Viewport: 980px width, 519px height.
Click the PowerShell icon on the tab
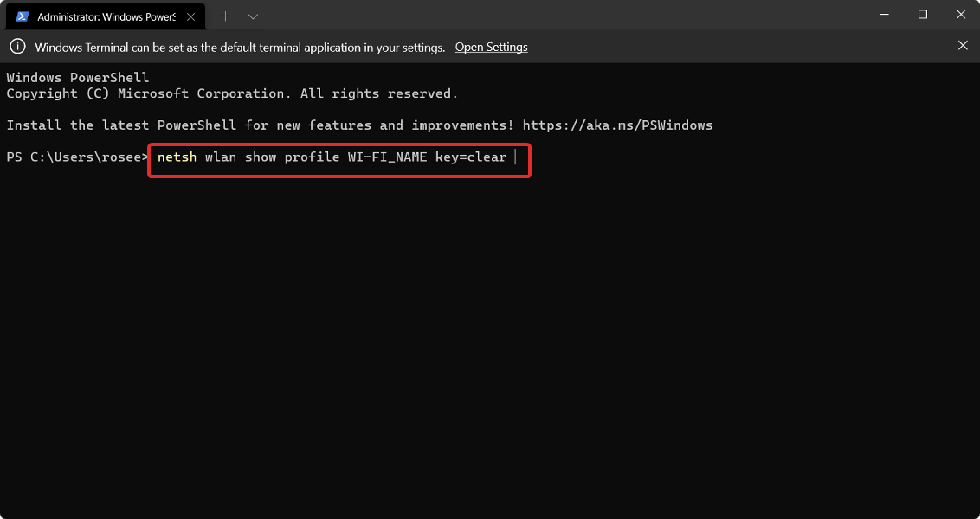pos(23,16)
